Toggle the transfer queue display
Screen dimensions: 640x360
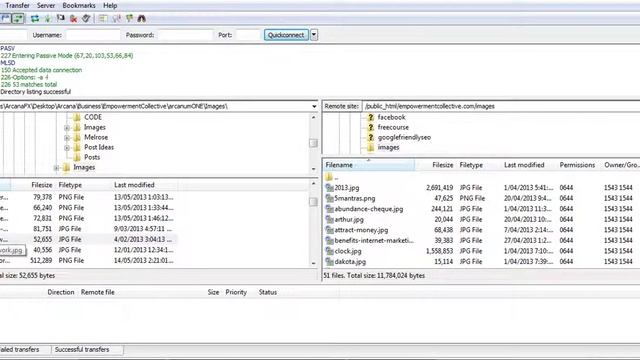18,18
